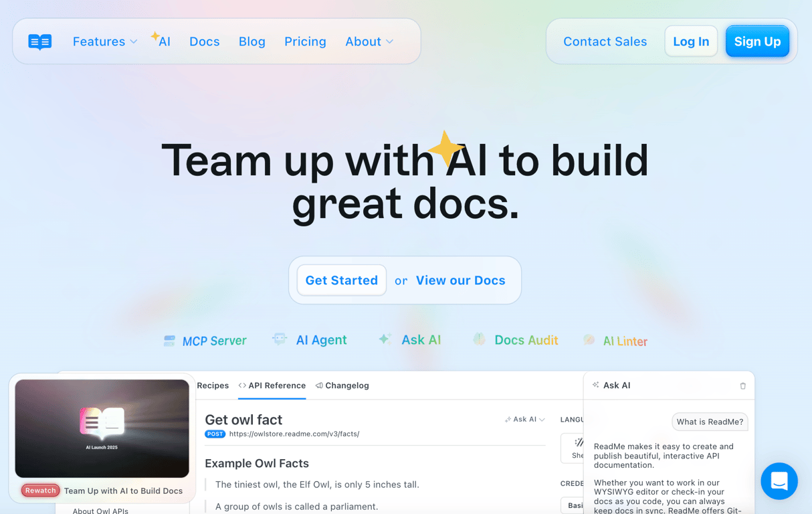Open the Features dropdown menu
This screenshot has height=514, width=812.
tap(105, 41)
